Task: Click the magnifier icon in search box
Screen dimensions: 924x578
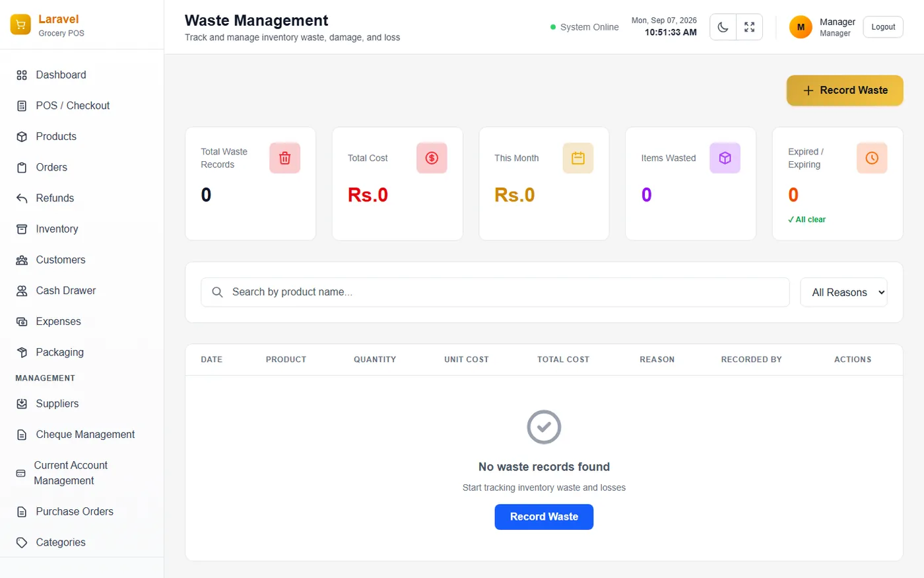Action: pos(217,292)
